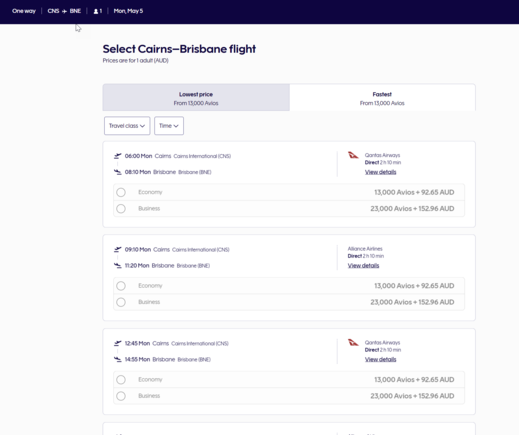The width and height of the screenshot is (519, 435).
Task: Pick Business on the 12:45 flight
Action: 121,396
